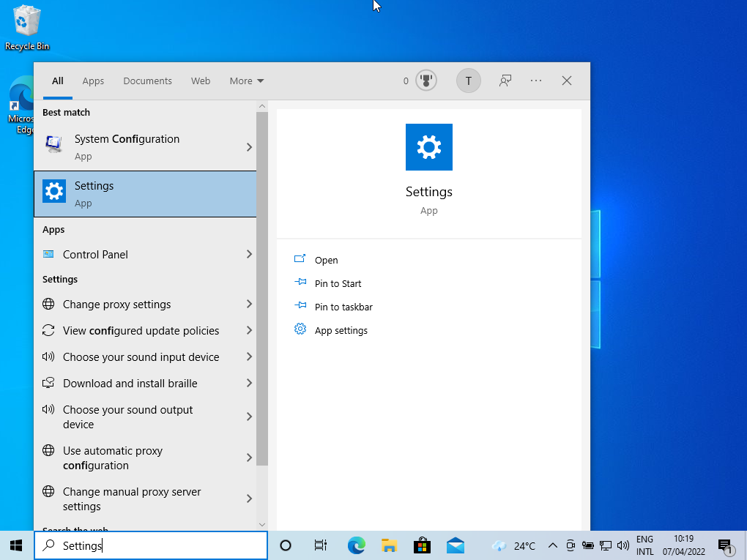Open the More filter dropdown
Viewport: 747px width, 560px height.
[x=246, y=81]
